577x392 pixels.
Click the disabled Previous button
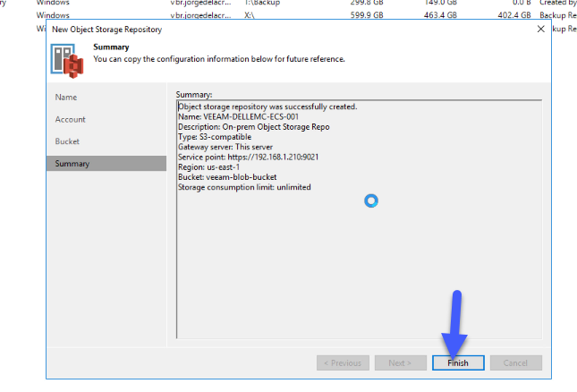coord(343,363)
